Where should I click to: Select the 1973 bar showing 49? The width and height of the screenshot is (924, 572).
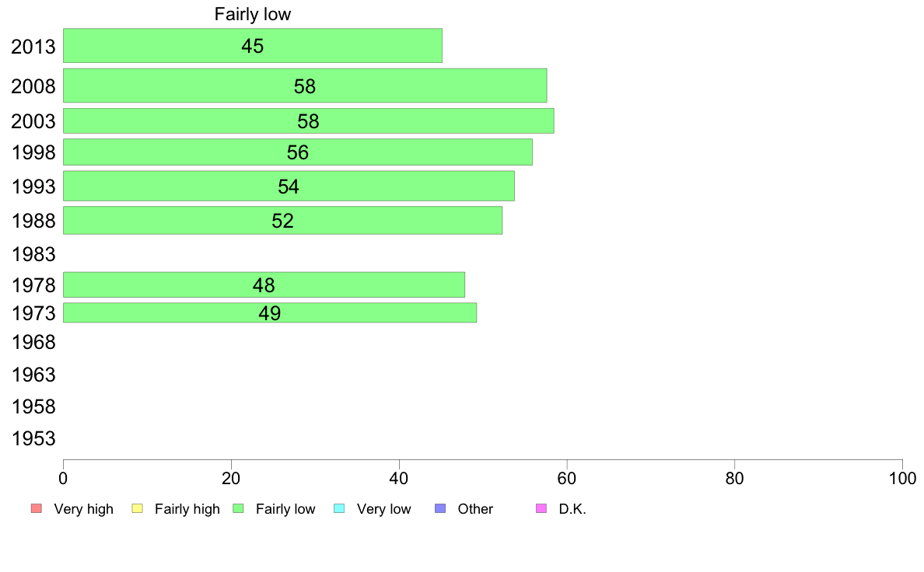coord(270,312)
